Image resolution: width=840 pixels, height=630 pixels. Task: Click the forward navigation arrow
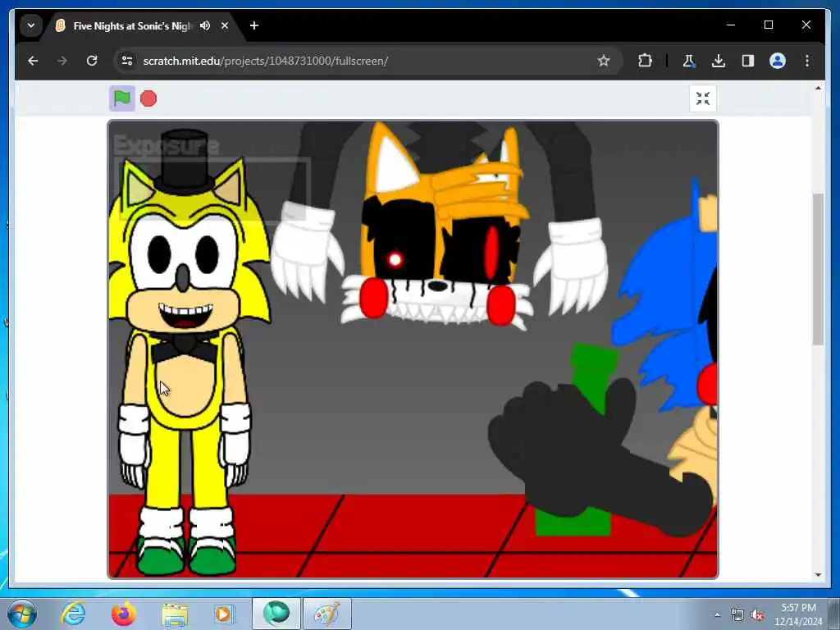click(62, 61)
